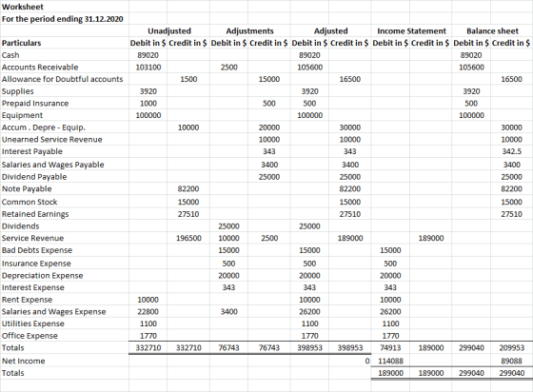The image size is (533, 392).
Task: Select the 'Insurance Expense' row label
Action: (36, 264)
